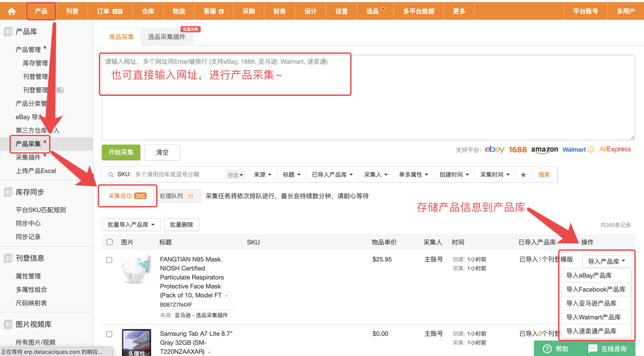This screenshot has width=644, height=356.
Task: Switch to the 单品采集 tab
Action: [121, 37]
